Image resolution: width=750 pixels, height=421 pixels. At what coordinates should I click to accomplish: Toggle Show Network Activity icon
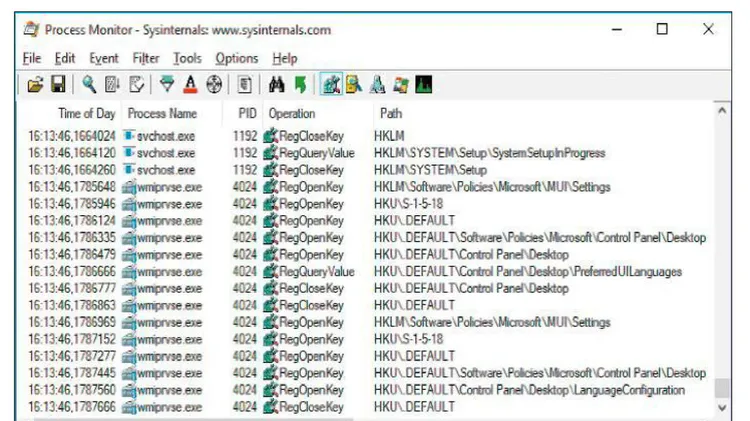377,85
